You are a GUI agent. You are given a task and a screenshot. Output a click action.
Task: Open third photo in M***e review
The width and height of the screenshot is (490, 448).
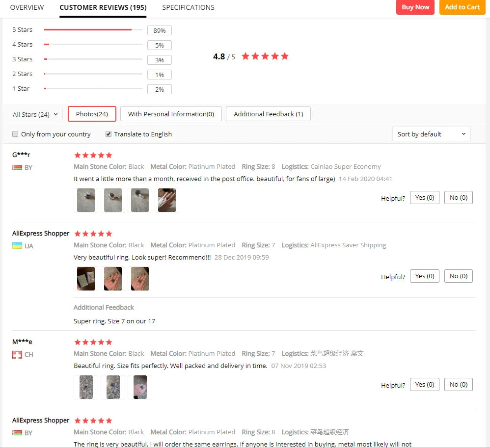click(140, 387)
